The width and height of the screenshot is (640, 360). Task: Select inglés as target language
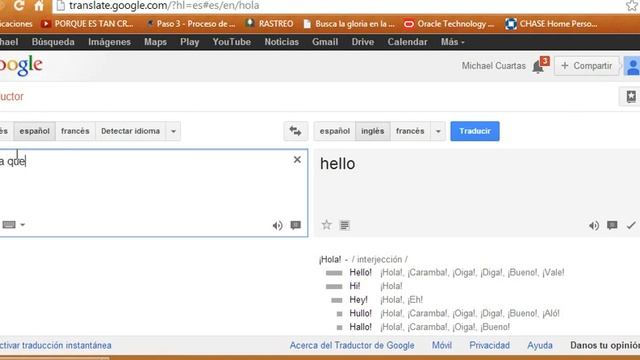tap(373, 131)
